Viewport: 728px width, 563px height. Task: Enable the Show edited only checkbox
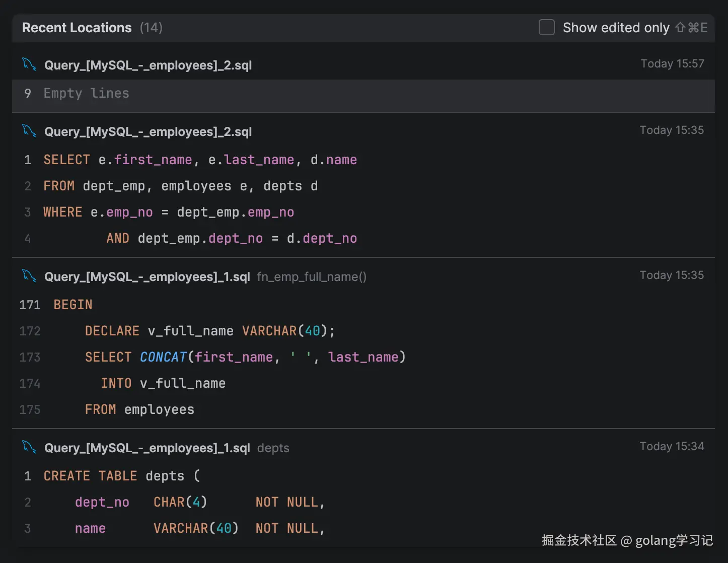[x=547, y=27]
